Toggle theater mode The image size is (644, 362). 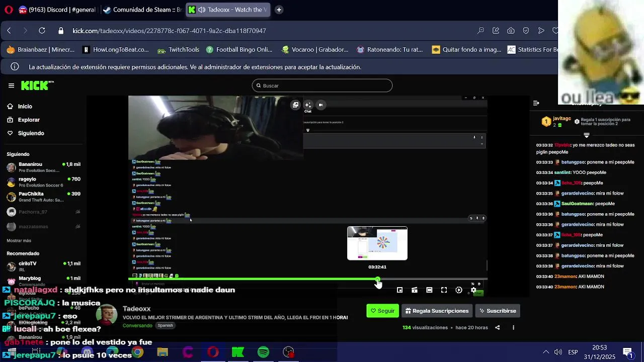[x=429, y=290]
